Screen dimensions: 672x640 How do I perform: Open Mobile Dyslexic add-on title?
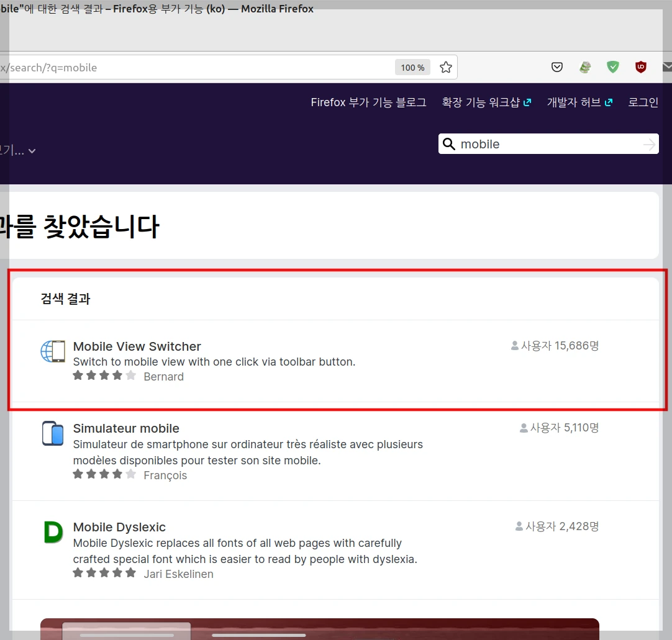click(119, 527)
